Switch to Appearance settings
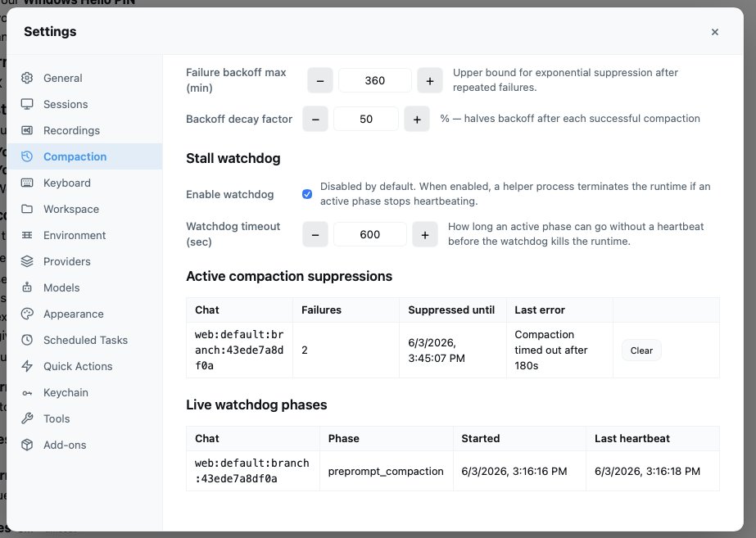Image resolution: width=756 pixels, height=538 pixels. tap(85, 314)
